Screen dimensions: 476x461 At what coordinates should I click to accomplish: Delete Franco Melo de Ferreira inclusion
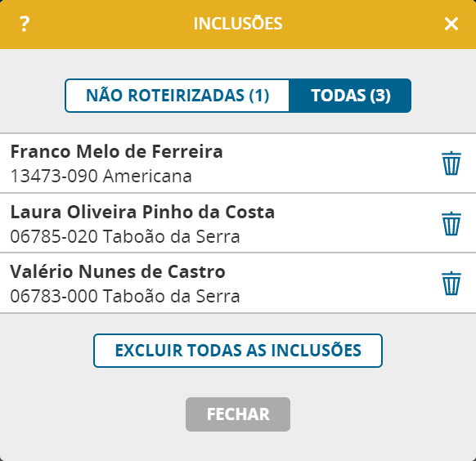click(x=451, y=163)
